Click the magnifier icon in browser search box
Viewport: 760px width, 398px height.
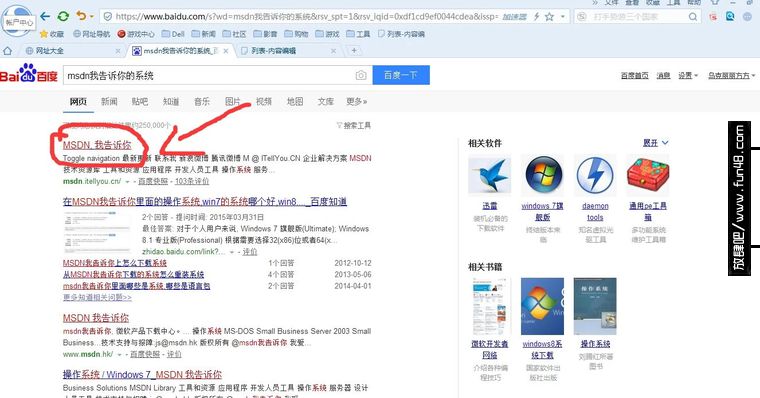click(693, 17)
